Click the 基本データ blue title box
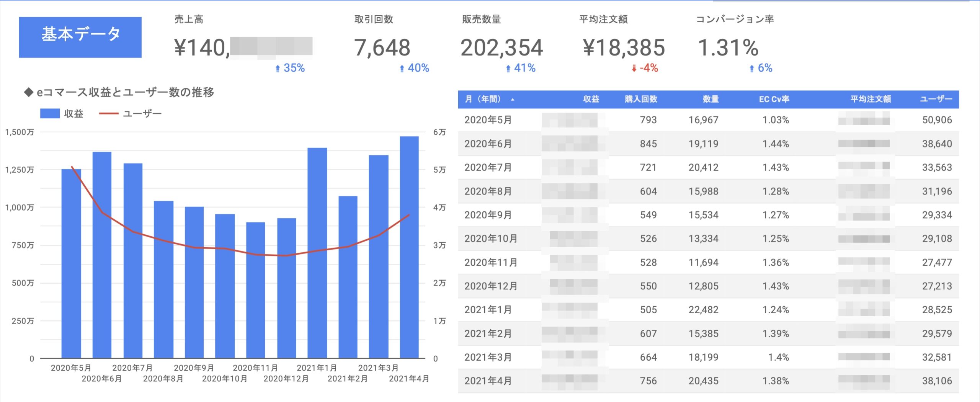This screenshot has height=402, width=980. coord(80,37)
